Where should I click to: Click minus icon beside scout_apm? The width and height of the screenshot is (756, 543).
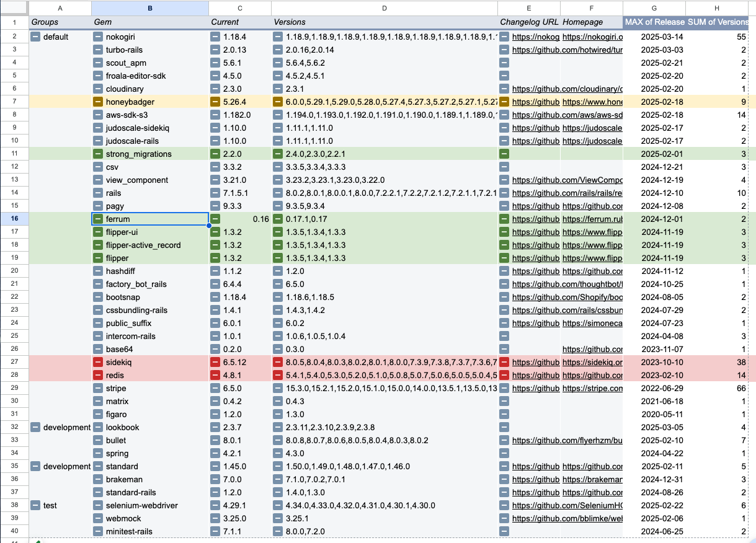point(98,63)
